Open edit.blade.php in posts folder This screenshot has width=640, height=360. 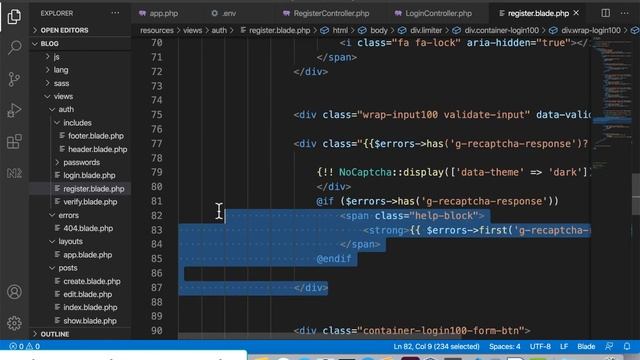pos(87,294)
